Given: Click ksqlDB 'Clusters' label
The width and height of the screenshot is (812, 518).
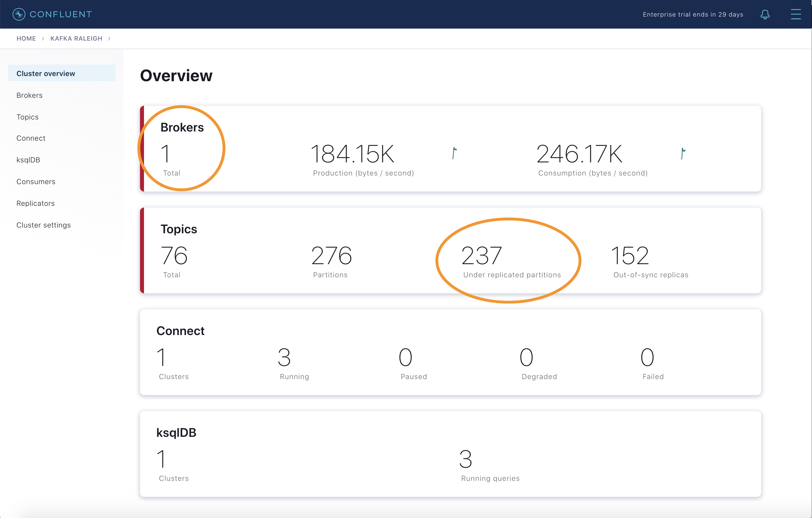Looking at the screenshot, I should coord(174,478).
